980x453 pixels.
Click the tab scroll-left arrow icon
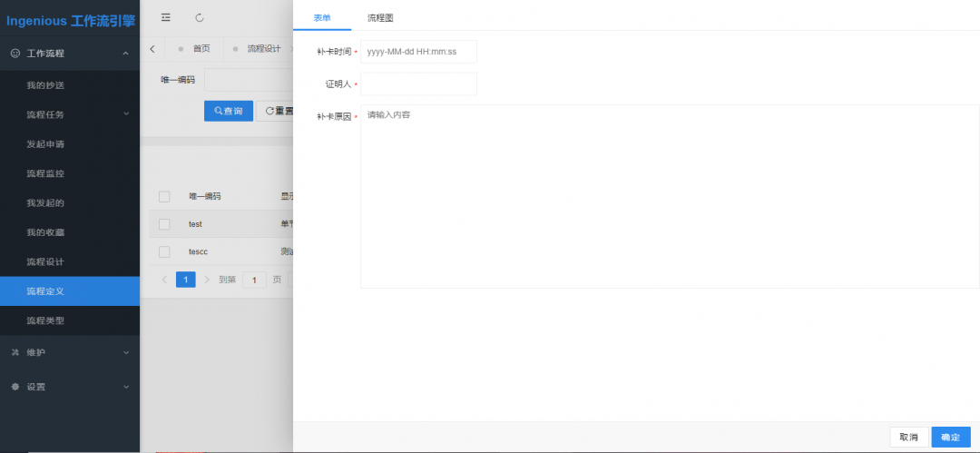[x=152, y=49]
